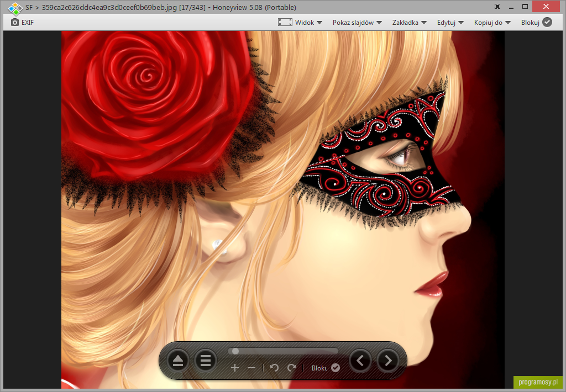
Task: Open the EXIF camera info button
Action: coord(22,22)
